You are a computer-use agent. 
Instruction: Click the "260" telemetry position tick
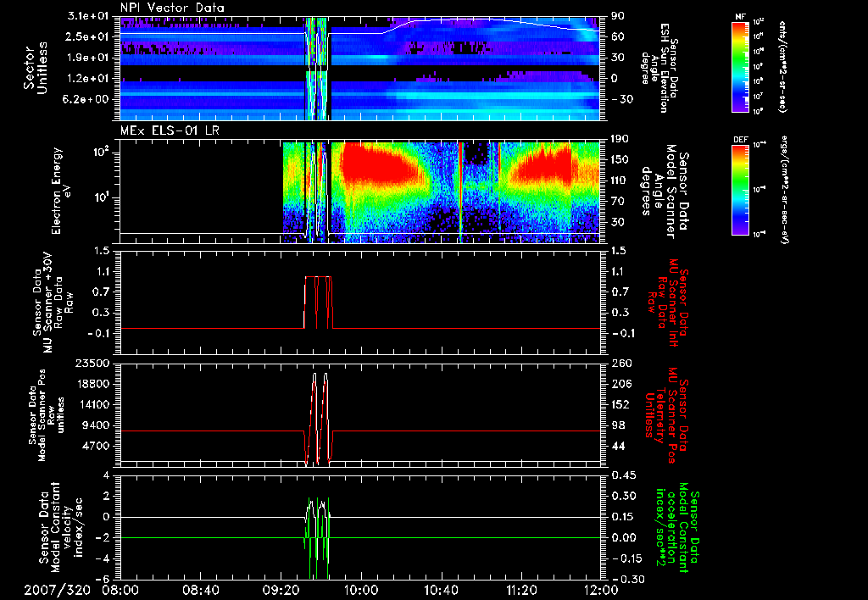pos(621,364)
